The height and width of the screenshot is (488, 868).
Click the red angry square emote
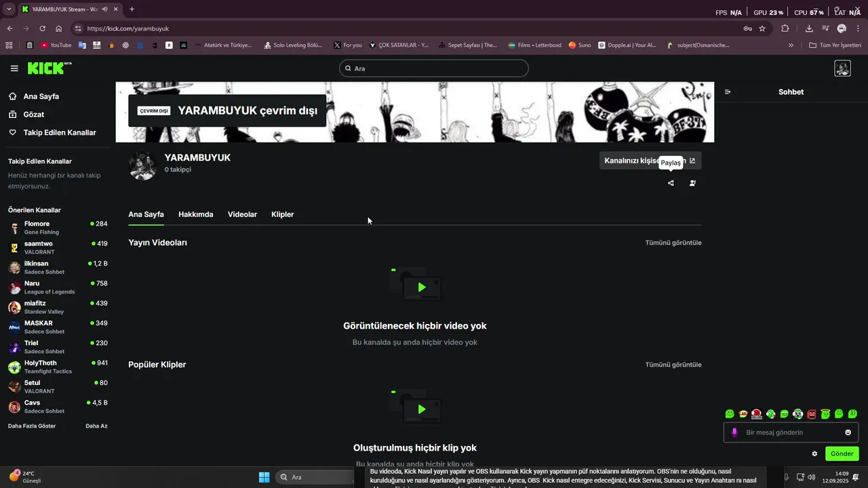(812, 414)
